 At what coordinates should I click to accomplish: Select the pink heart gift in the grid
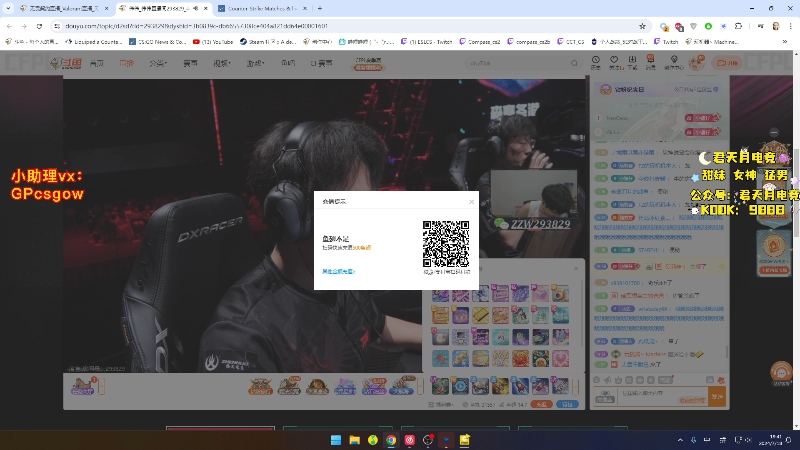560,358
